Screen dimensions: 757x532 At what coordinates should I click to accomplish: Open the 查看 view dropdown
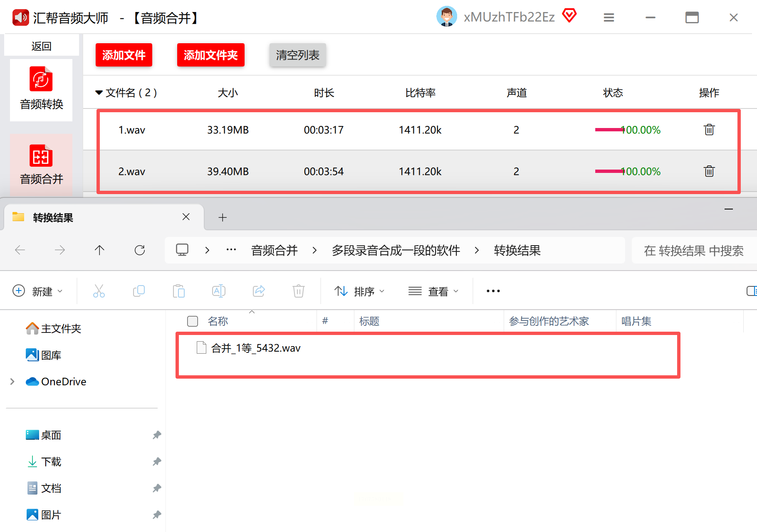point(433,291)
